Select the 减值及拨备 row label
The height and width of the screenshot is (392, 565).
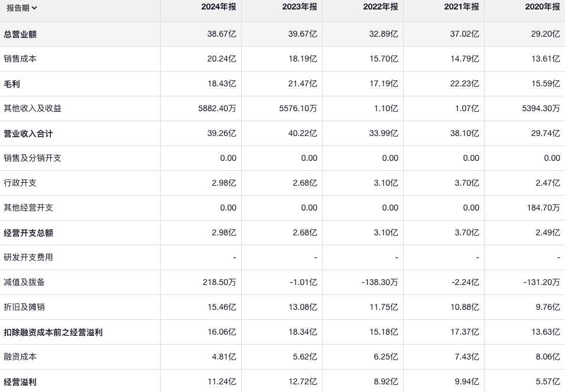[x=24, y=283]
